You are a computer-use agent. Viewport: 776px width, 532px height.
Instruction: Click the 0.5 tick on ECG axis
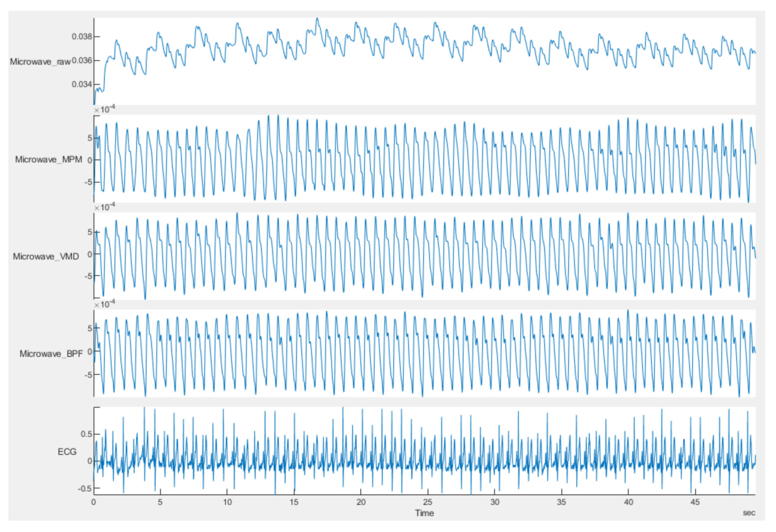(86, 434)
